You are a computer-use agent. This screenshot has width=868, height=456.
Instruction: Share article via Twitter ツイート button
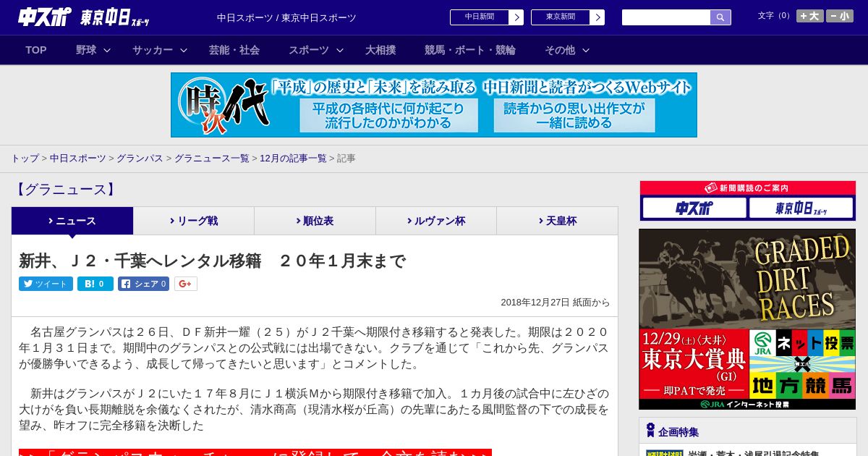(x=46, y=284)
